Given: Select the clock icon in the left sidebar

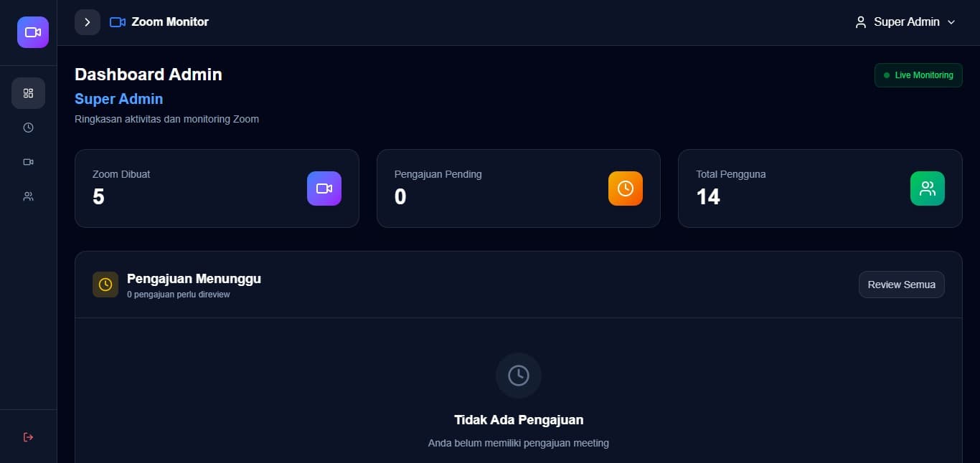Looking at the screenshot, I should [x=28, y=128].
